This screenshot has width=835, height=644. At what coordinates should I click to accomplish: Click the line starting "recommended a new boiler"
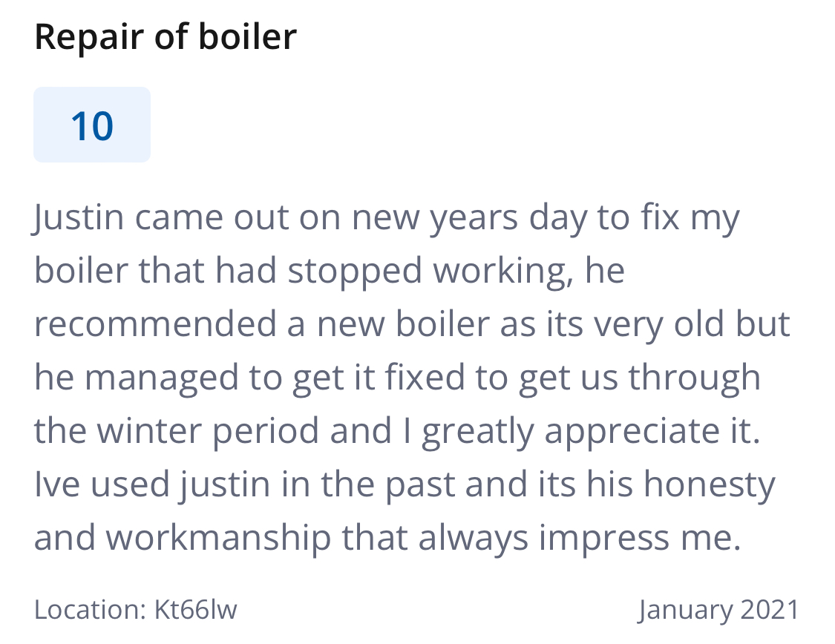pyautogui.click(x=412, y=324)
